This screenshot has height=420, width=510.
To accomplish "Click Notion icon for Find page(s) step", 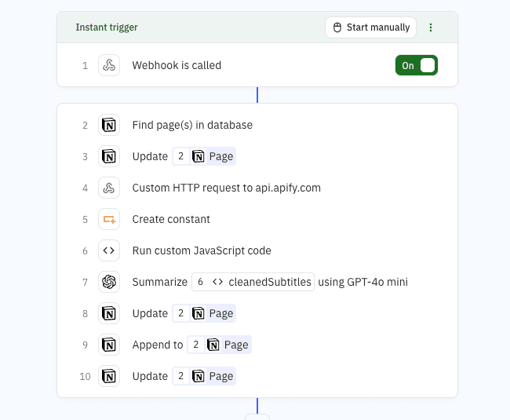I will 109,125.
